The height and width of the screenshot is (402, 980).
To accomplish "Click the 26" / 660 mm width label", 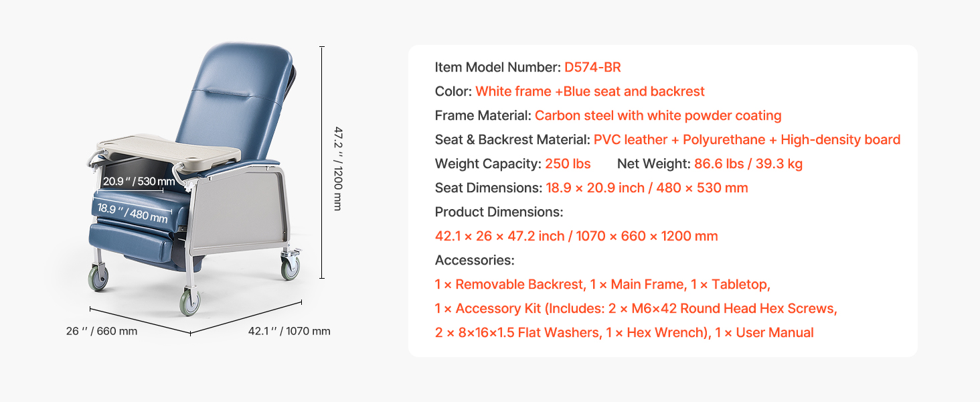I will click(102, 331).
